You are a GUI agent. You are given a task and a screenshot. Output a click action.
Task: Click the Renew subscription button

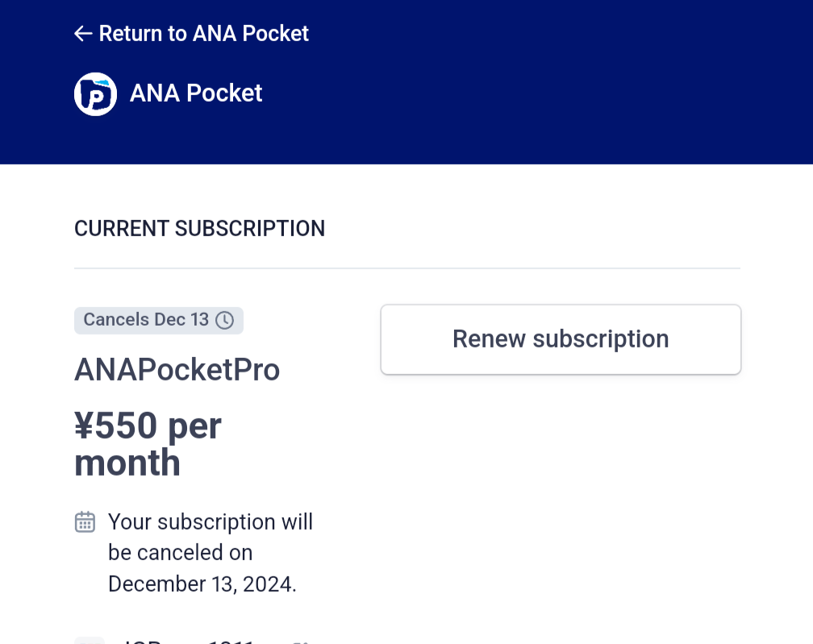(x=561, y=339)
